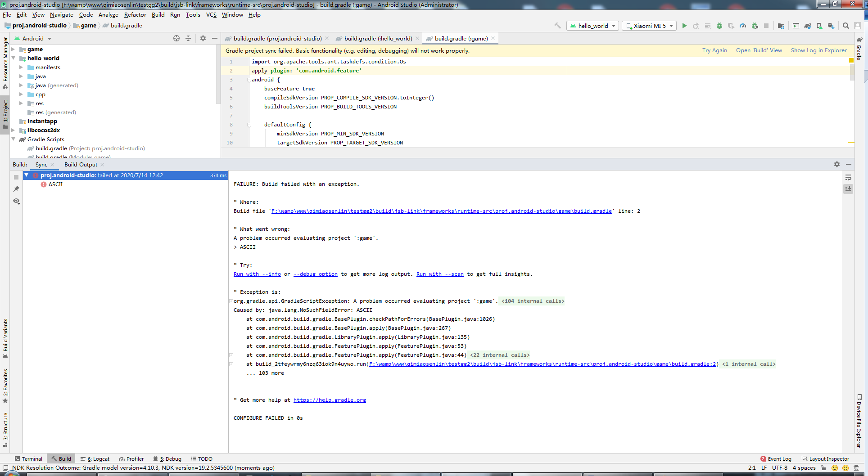Toggle read-only lock icon in status bar

point(823,468)
